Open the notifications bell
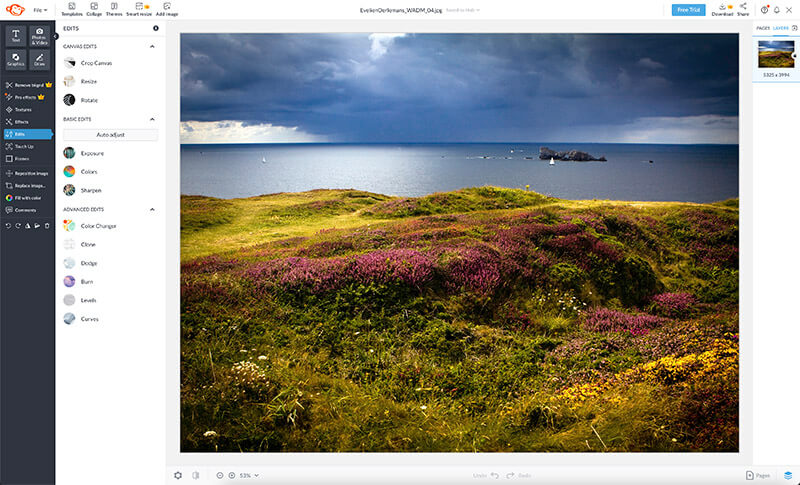Screen dimensions: 800x485 [x=776, y=9]
